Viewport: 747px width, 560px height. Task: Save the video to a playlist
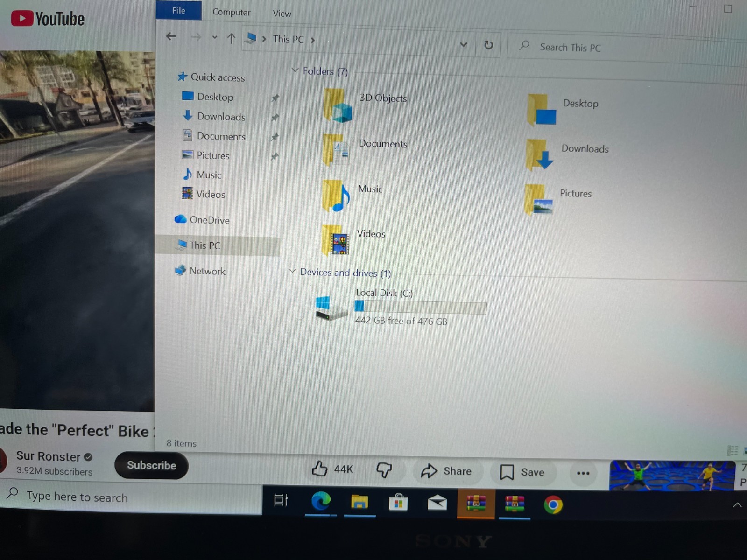coord(522,472)
